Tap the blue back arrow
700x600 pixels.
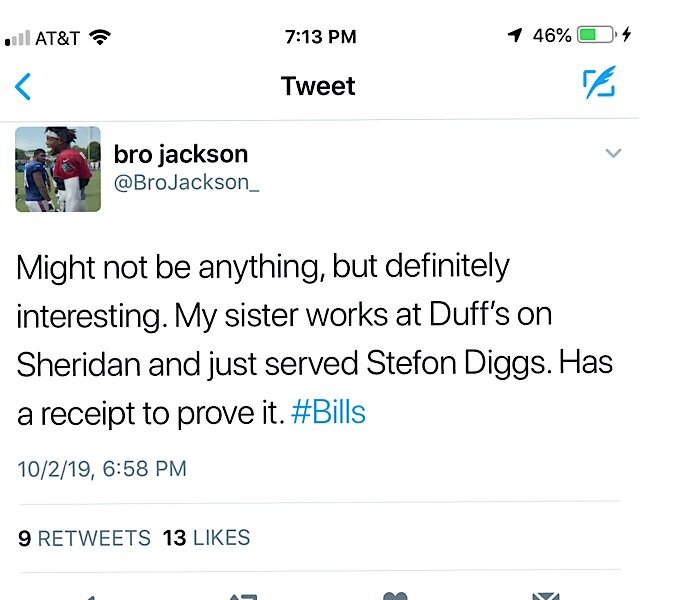pos(23,87)
